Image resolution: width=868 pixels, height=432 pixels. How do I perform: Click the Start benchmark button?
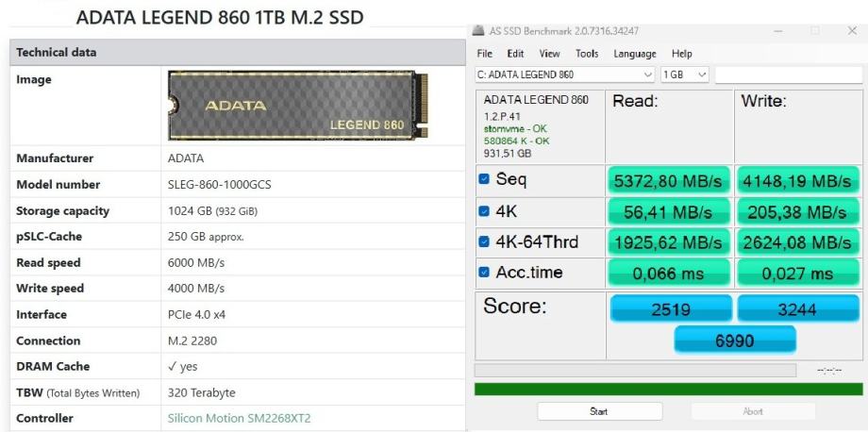pos(599,411)
